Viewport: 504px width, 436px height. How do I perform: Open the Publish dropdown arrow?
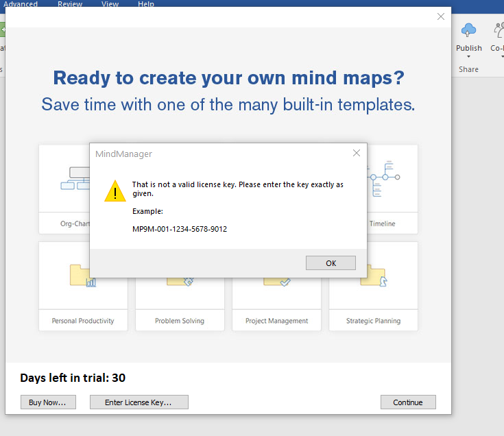coord(469,58)
